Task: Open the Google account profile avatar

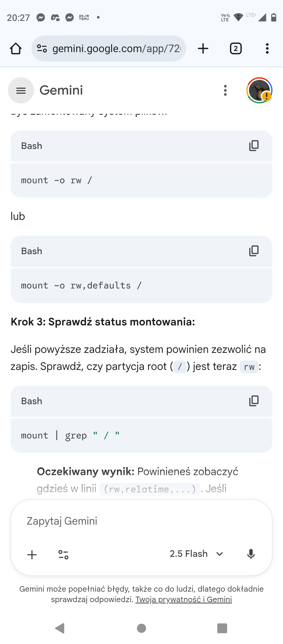Action: tap(259, 90)
